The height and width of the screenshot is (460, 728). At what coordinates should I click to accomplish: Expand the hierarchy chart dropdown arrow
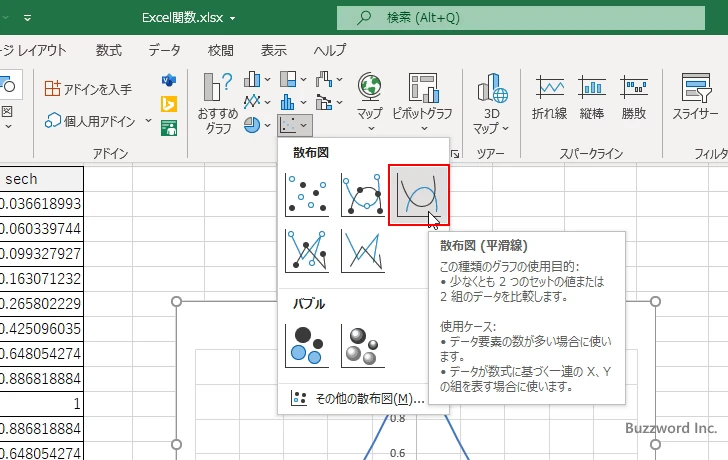click(303, 80)
